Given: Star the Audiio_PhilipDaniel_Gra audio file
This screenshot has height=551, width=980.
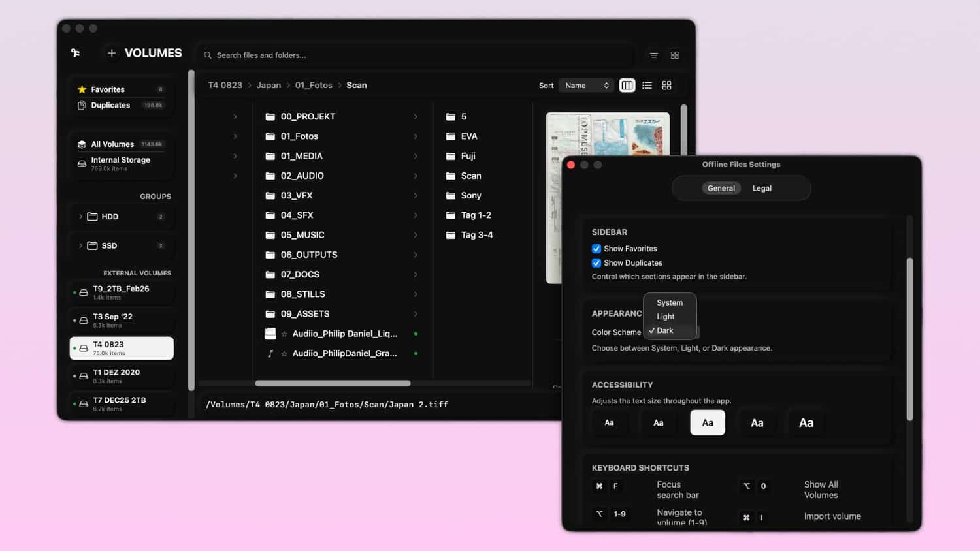Looking at the screenshot, I should coord(284,354).
